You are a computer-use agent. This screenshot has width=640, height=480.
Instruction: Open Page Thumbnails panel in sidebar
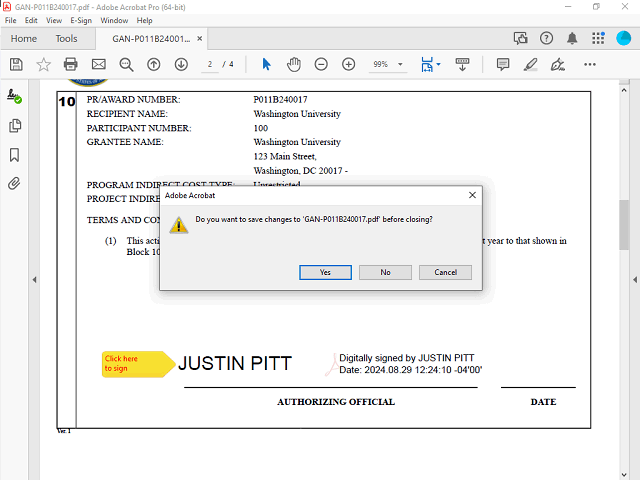(x=15, y=125)
